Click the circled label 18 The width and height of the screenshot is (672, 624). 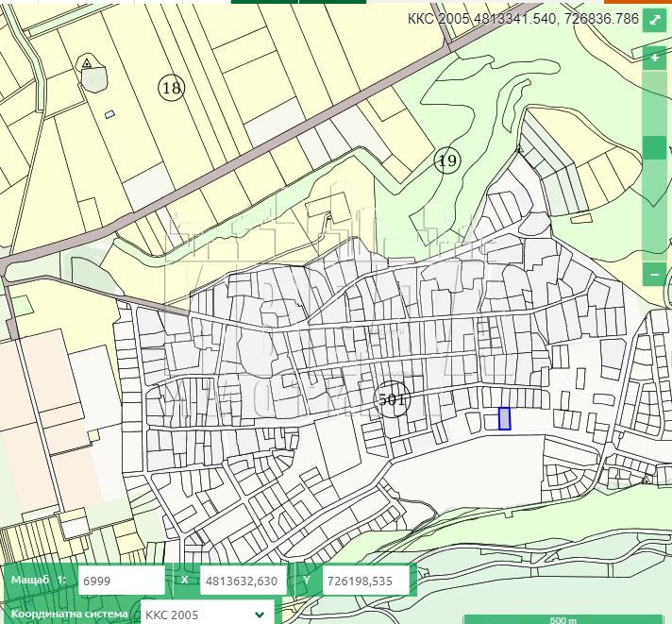point(172,88)
